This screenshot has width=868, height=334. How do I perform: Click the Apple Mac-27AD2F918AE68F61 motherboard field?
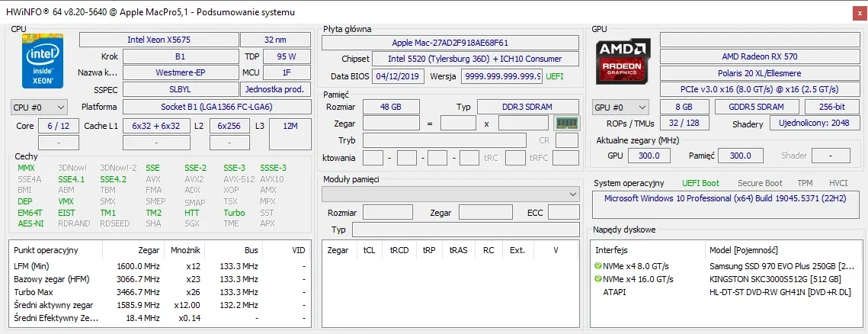(450, 43)
